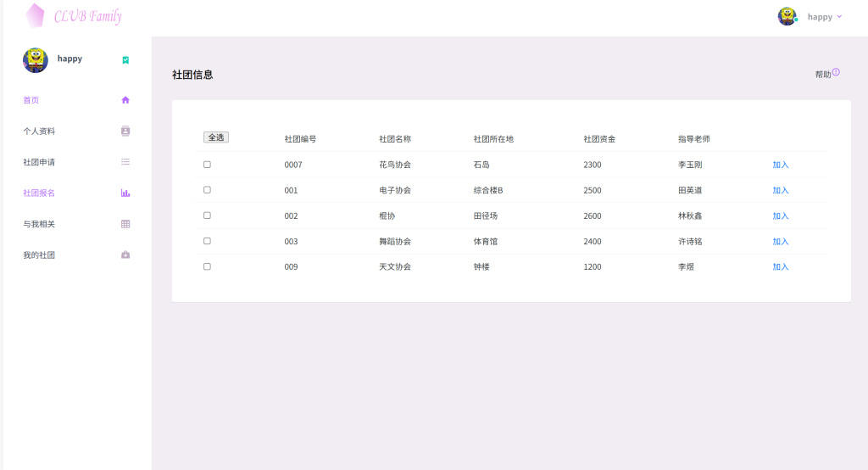Click teacher name 许诗铭
The width and height of the screenshot is (868, 470).
(690, 241)
